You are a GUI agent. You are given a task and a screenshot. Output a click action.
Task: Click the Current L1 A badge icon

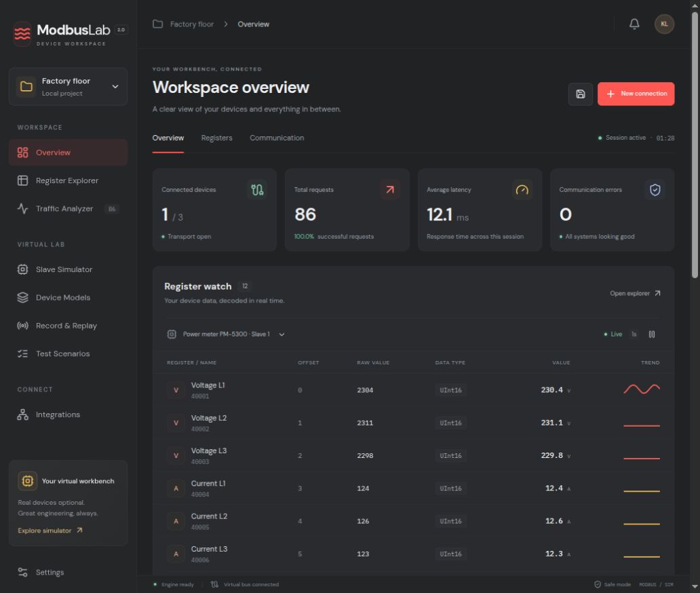[x=176, y=489]
